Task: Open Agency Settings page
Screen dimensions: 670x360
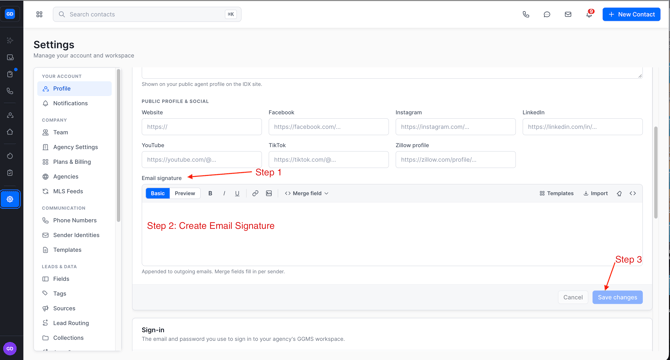Action: click(x=74, y=147)
